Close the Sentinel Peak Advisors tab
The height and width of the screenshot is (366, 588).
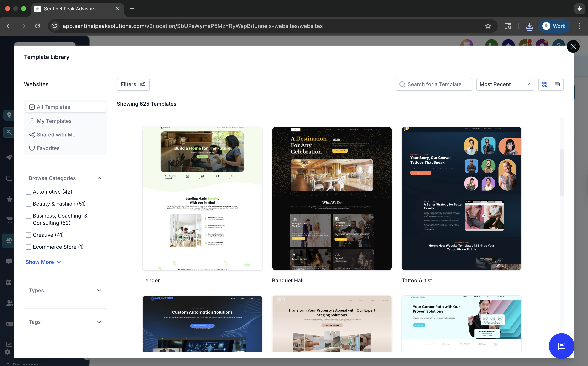point(118,9)
